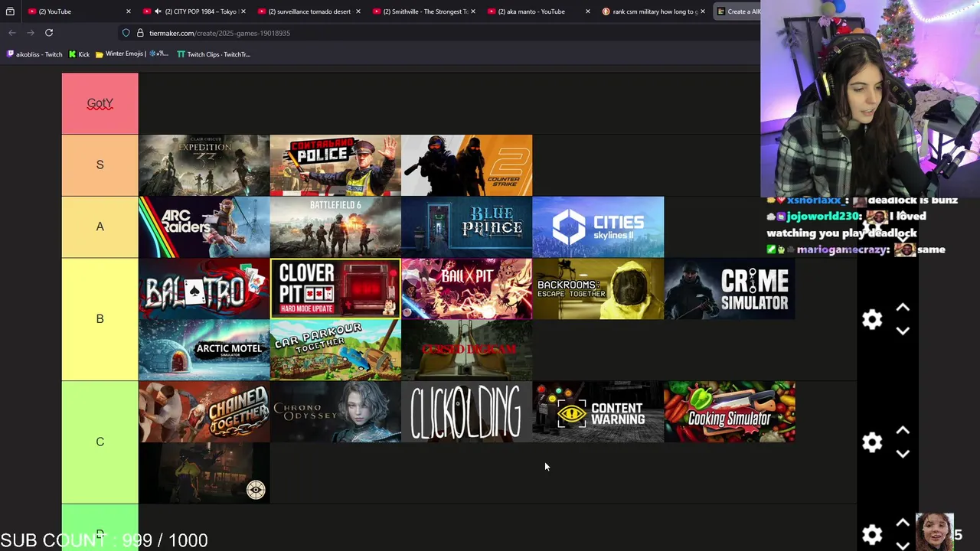This screenshot has width=980, height=551.
Task: Select Cursed Digicam game tile
Action: tap(467, 350)
